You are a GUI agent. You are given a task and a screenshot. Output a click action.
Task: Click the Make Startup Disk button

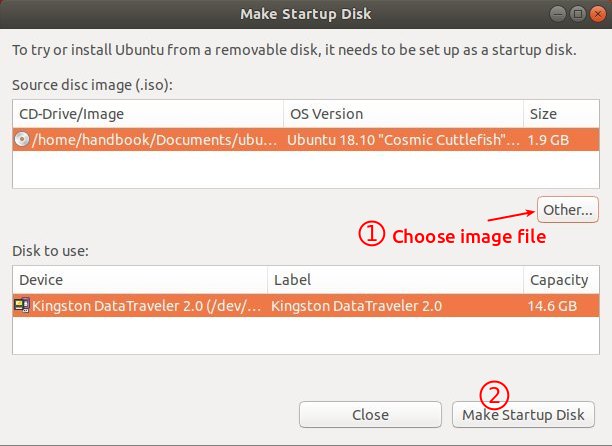(x=523, y=414)
